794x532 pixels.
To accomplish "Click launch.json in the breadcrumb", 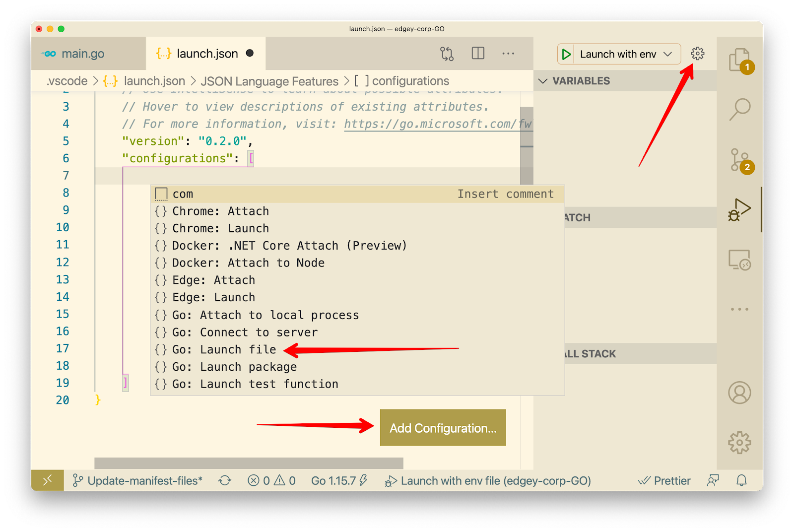I will (154, 81).
